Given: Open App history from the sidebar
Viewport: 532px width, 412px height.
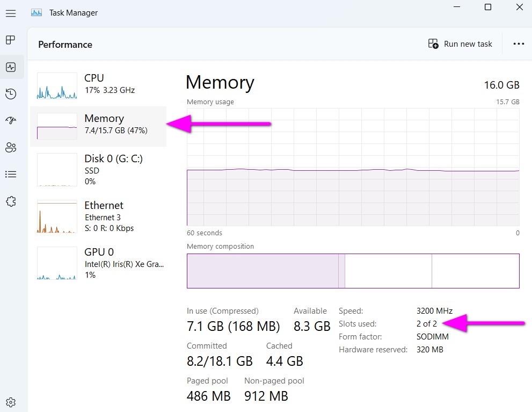Looking at the screenshot, I should tap(11, 93).
